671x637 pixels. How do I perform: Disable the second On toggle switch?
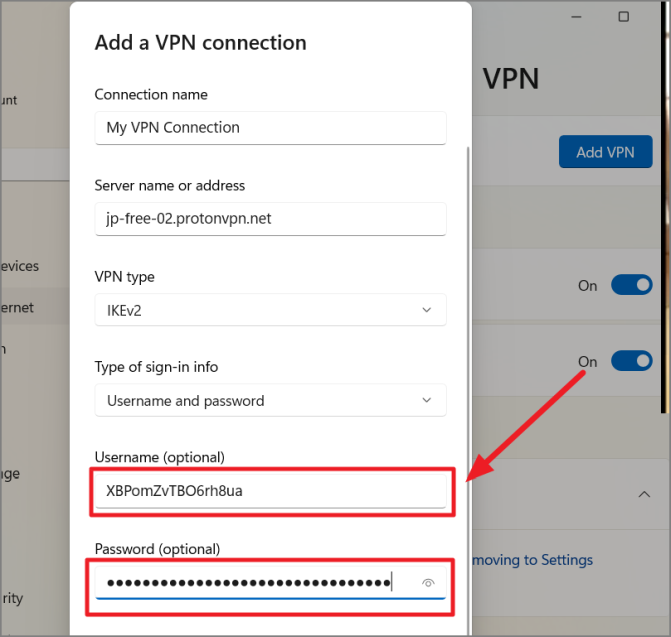point(632,361)
